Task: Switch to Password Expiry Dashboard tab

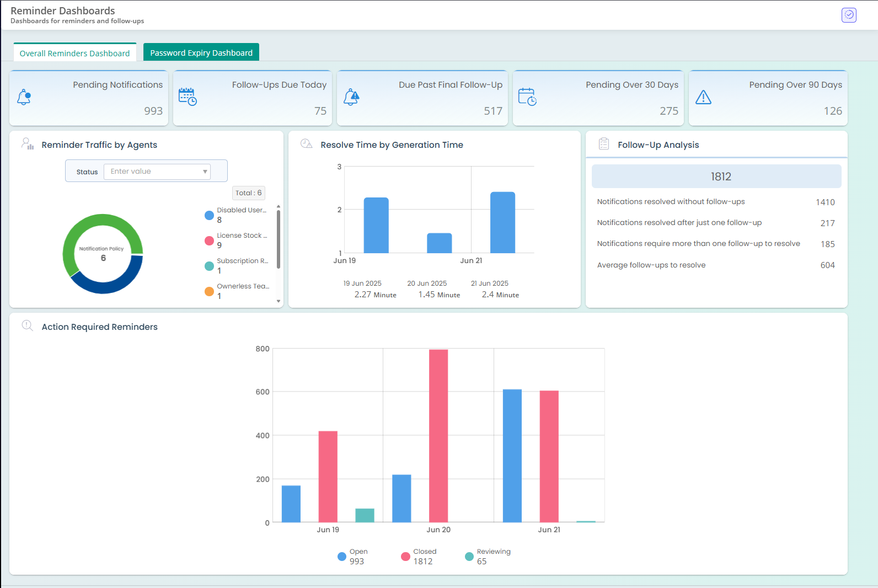Action: [x=201, y=53]
